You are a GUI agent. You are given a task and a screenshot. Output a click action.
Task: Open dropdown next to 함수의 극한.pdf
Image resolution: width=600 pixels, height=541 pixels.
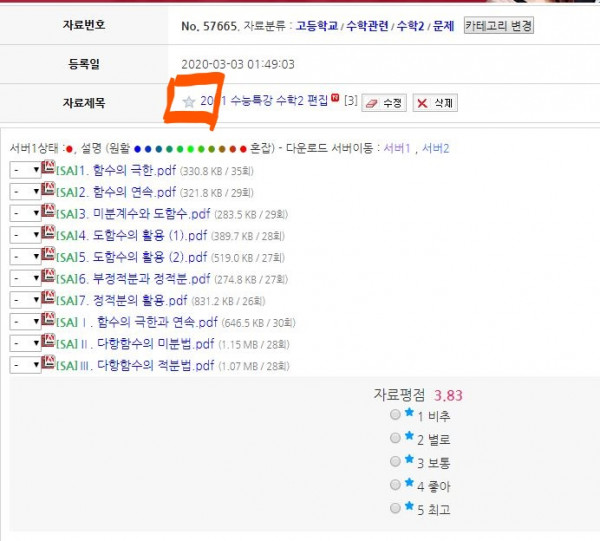[25, 170]
